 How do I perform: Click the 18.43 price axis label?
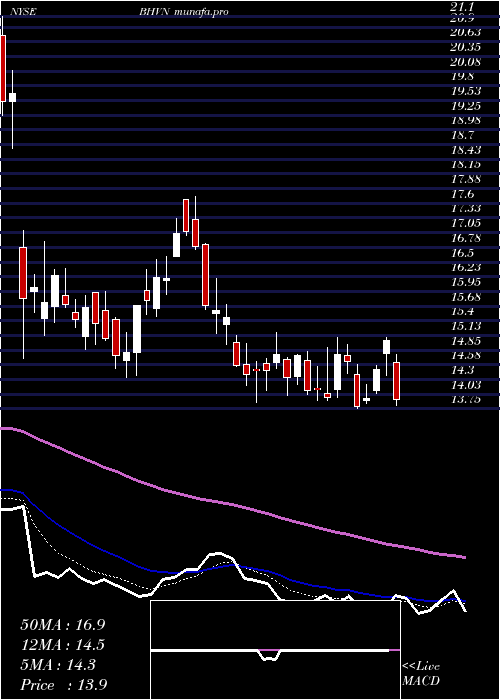pyautogui.click(x=466, y=150)
